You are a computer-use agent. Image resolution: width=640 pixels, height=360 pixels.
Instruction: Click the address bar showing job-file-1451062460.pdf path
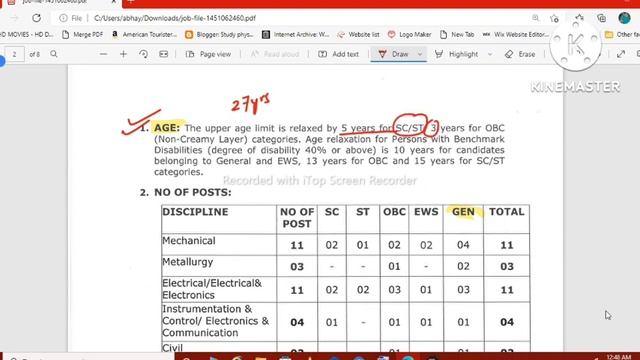point(175,18)
